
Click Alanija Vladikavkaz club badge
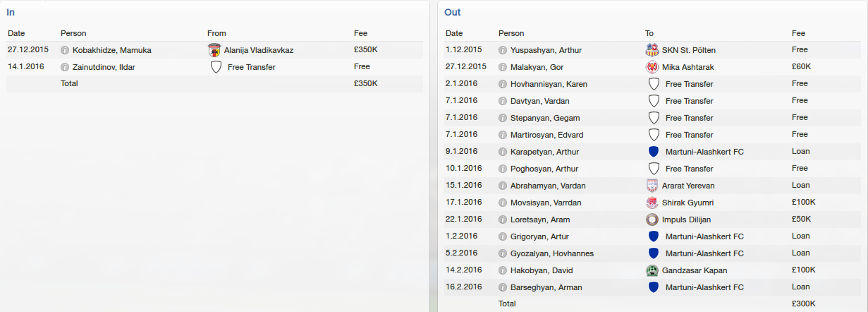tap(215, 50)
